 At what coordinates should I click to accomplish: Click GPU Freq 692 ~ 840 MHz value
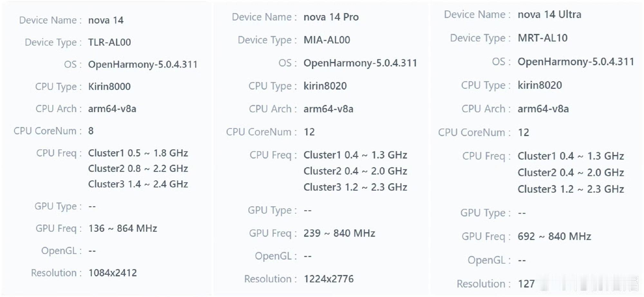(x=554, y=236)
